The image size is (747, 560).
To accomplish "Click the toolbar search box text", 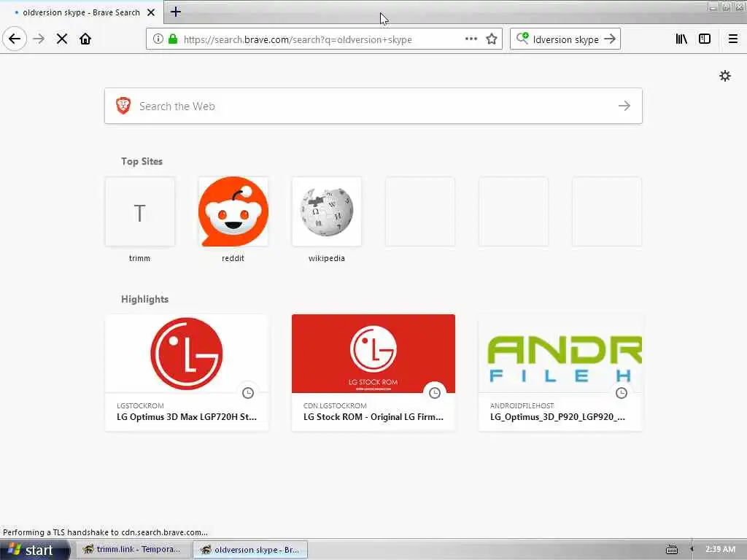I will 565,39.
